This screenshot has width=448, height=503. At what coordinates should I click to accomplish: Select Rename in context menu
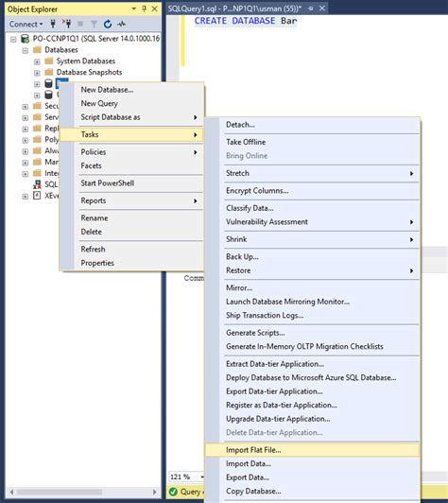[131, 218]
